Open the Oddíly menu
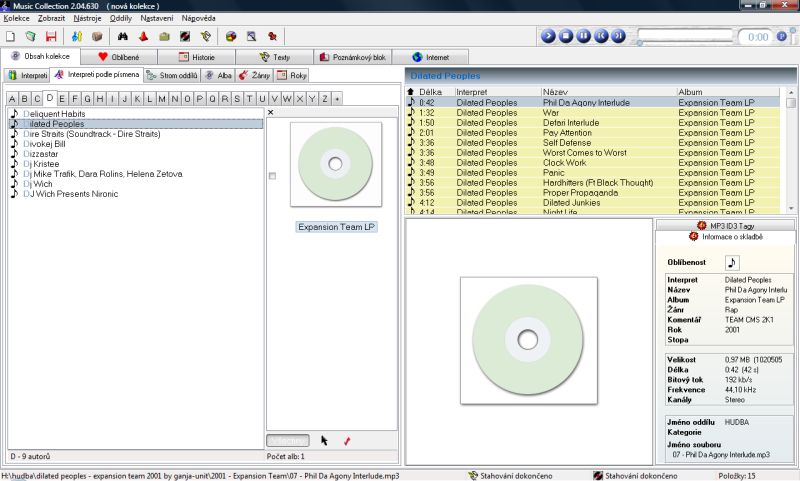 tap(121, 18)
